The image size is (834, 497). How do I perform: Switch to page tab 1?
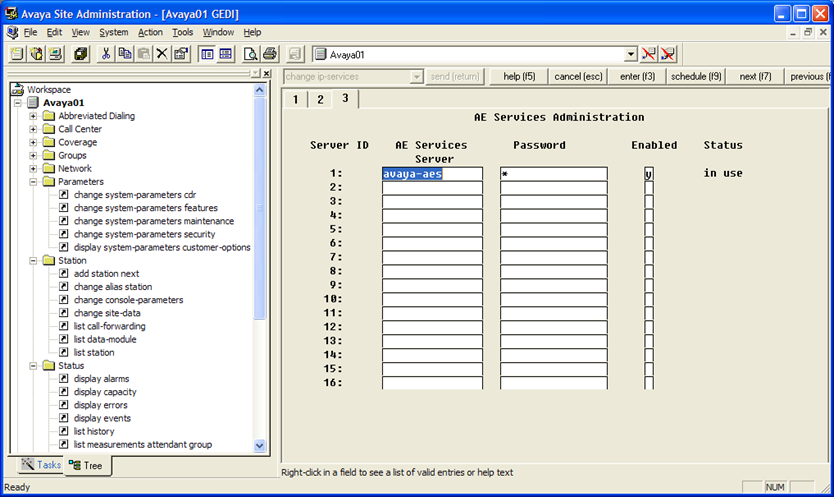coord(295,100)
